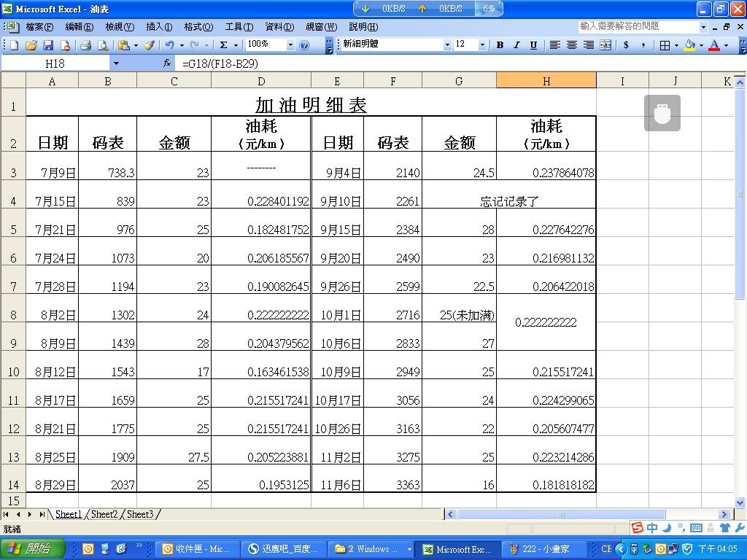
Task: Save the workbook with the floppy icon
Action: (x=48, y=45)
